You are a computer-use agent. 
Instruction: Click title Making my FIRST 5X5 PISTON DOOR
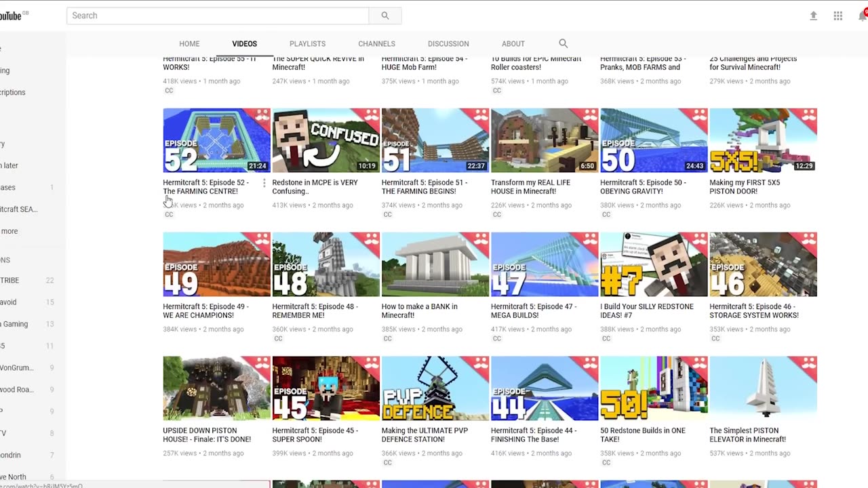[745, 187]
